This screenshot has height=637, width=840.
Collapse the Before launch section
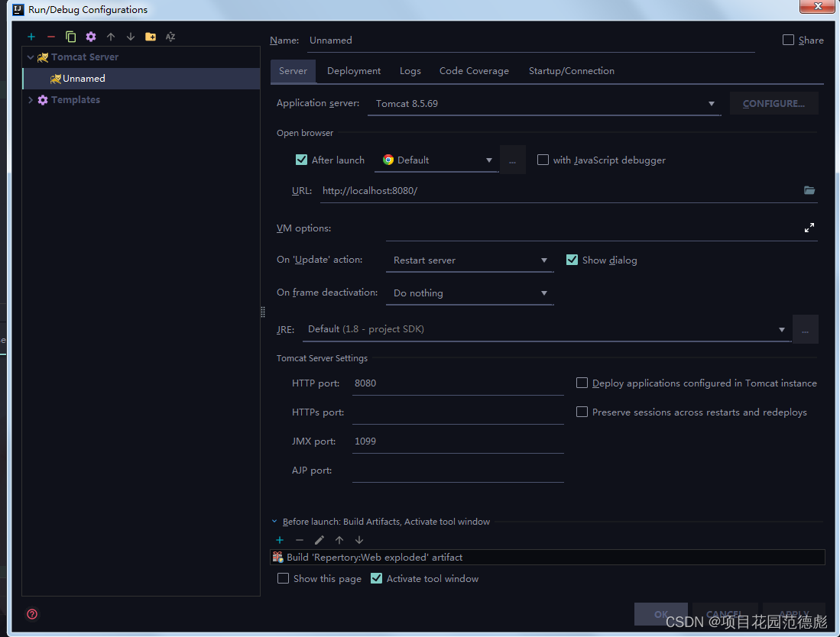274,522
